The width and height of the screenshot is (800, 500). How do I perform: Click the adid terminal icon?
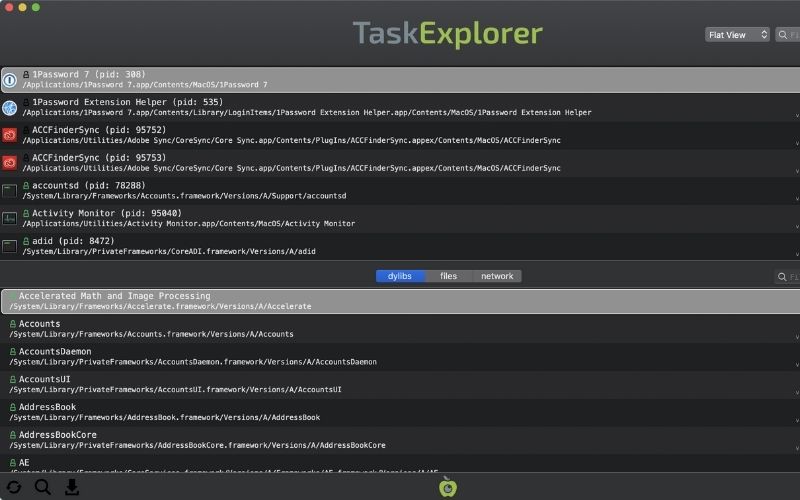[x=10, y=246]
